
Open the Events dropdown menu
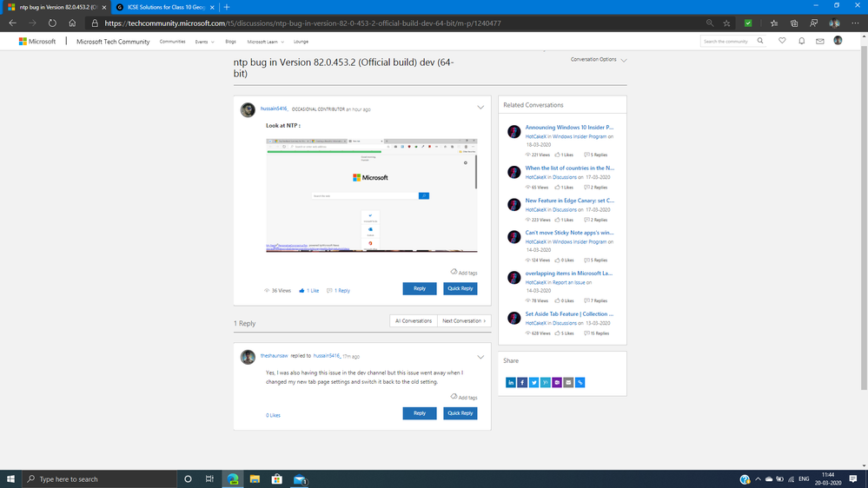click(x=204, y=42)
